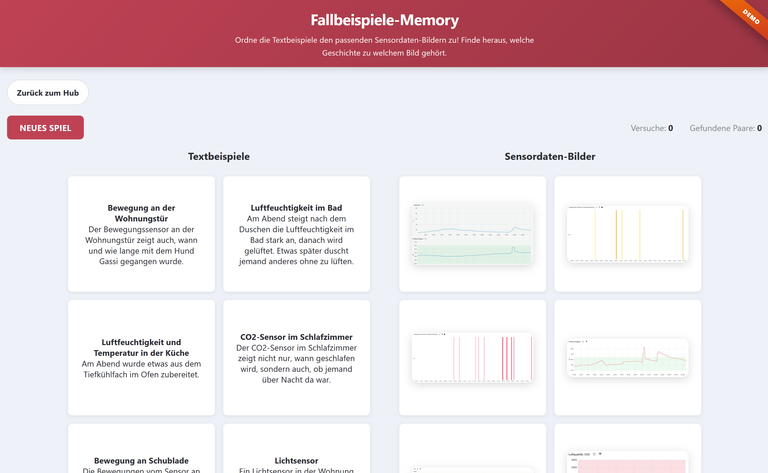768x473 pixels.
Task: Start a new game with NEUES SPIEL
Action: (x=45, y=127)
